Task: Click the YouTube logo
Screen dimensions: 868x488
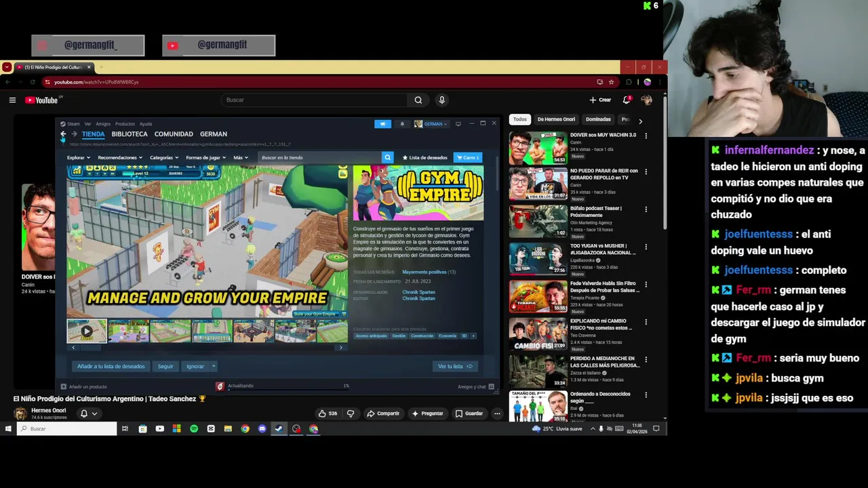Action: (x=42, y=100)
